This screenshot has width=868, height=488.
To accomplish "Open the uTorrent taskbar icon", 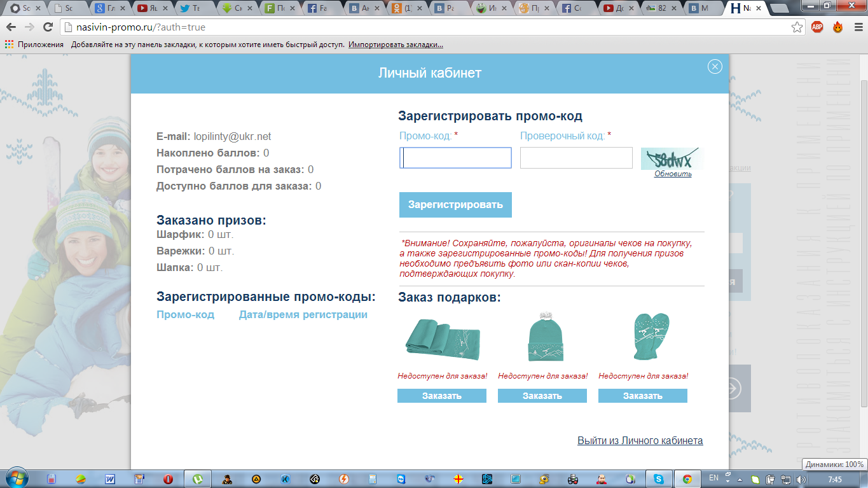I will (198, 479).
